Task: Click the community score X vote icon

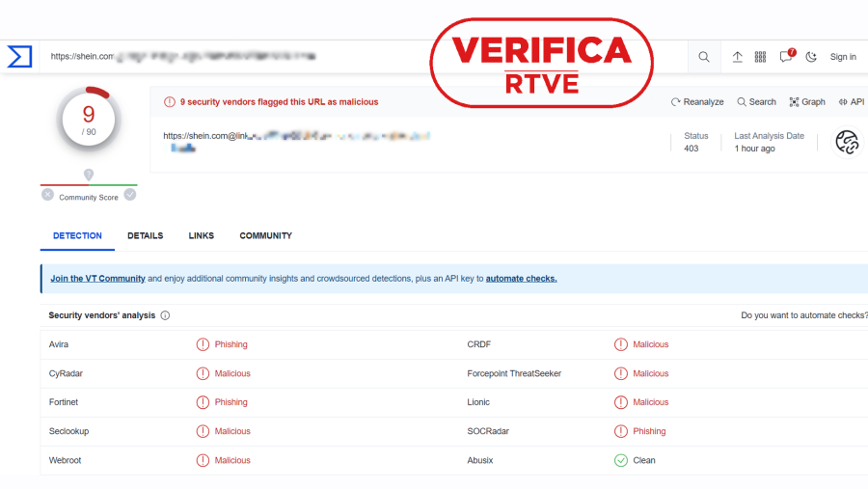Action: [x=47, y=195]
